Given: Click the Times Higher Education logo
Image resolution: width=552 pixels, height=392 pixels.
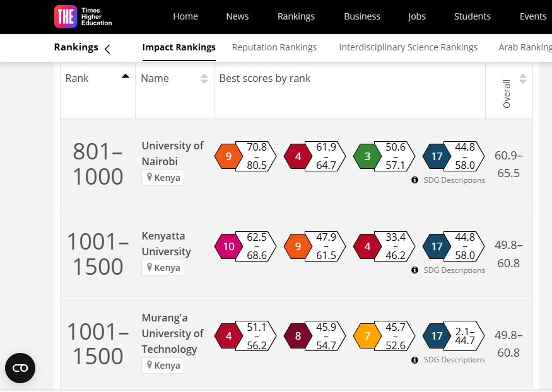Looking at the screenshot, I should click(83, 16).
